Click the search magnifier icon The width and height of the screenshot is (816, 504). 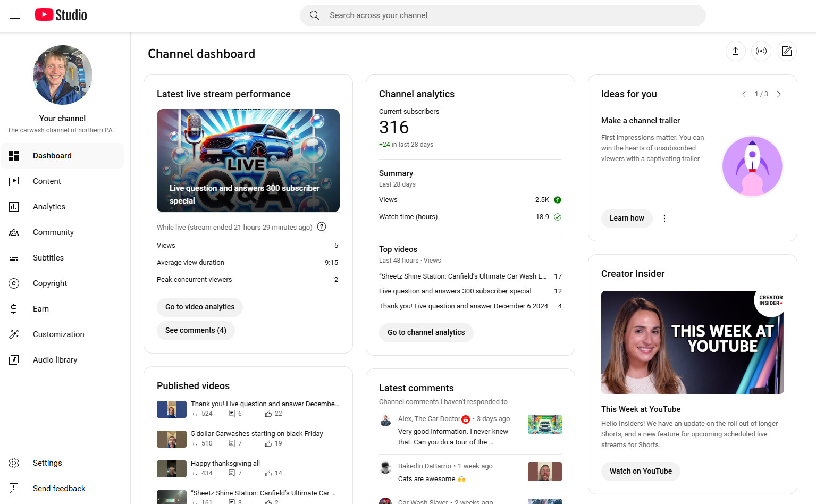click(315, 15)
